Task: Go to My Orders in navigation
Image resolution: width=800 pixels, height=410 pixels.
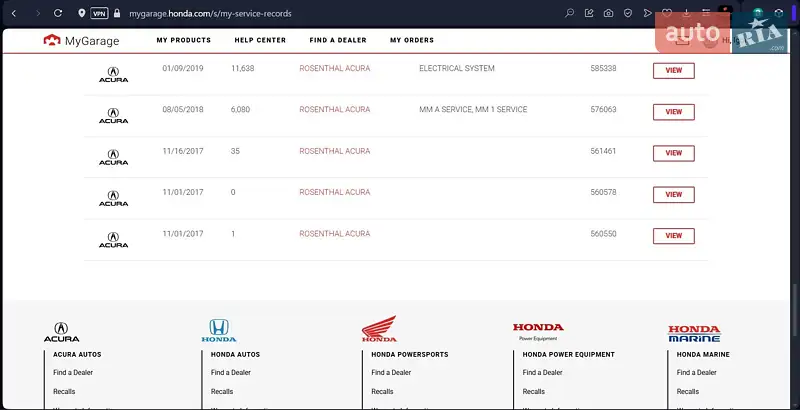Action: [x=412, y=40]
